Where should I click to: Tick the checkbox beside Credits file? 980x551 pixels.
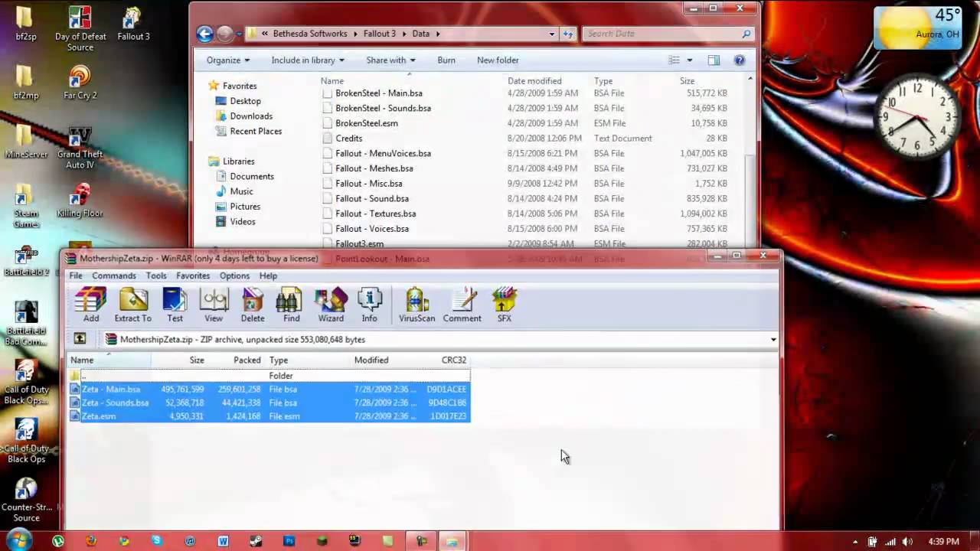click(x=327, y=139)
